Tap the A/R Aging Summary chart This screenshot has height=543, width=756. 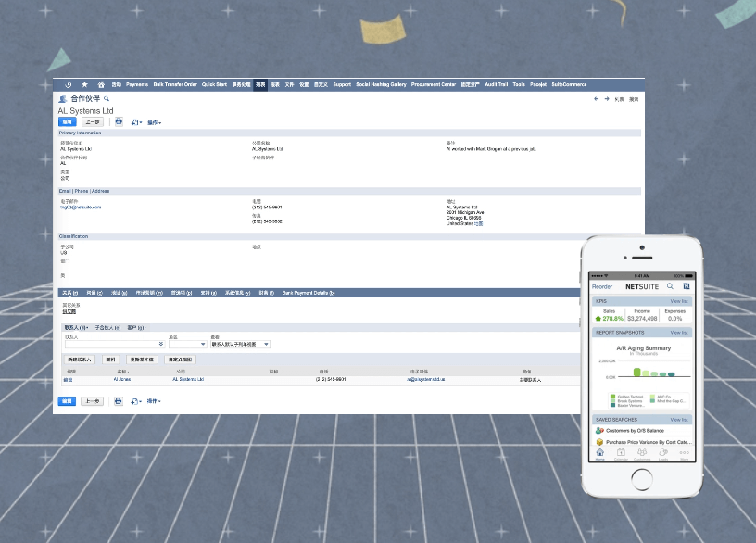tap(643, 375)
